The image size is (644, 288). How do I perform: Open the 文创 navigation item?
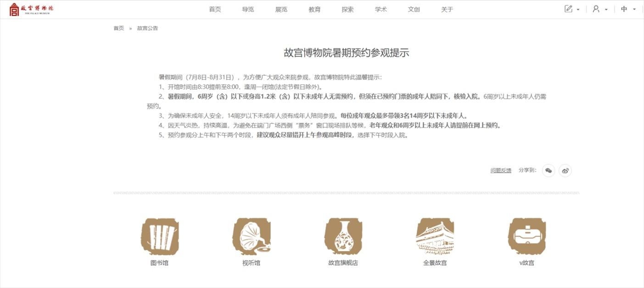click(x=414, y=10)
